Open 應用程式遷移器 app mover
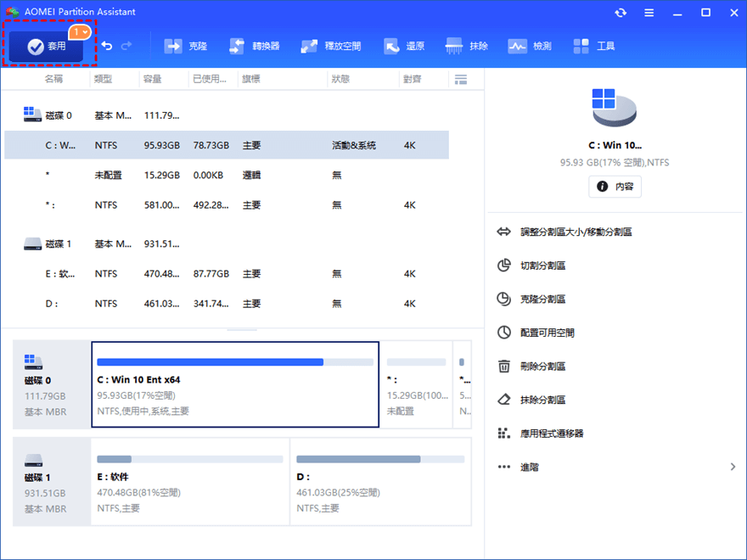747x560 pixels. (552, 434)
